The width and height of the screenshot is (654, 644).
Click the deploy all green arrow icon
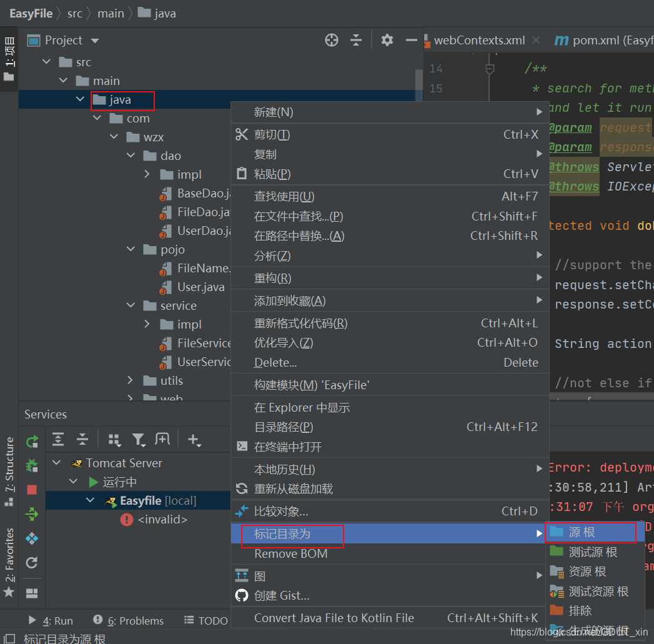click(x=32, y=514)
